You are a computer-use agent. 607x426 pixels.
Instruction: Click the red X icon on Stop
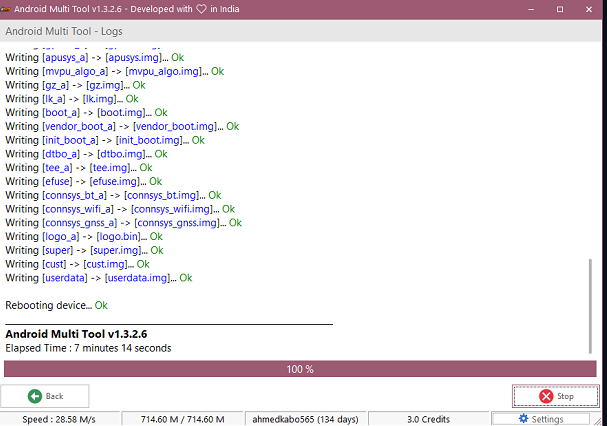[545, 396]
